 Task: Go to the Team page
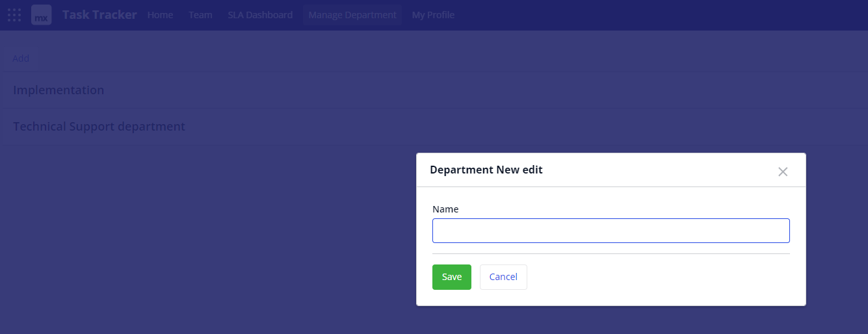point(200,15)
